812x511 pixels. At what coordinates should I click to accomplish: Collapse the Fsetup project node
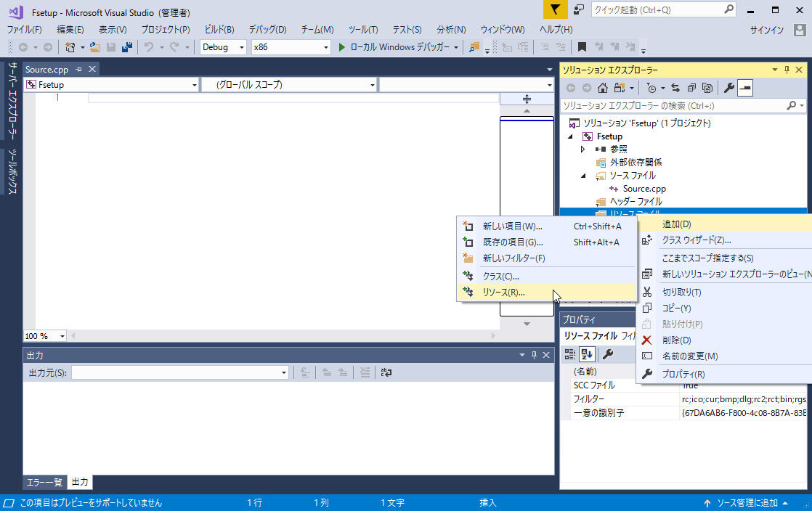(x=571, y=136)
